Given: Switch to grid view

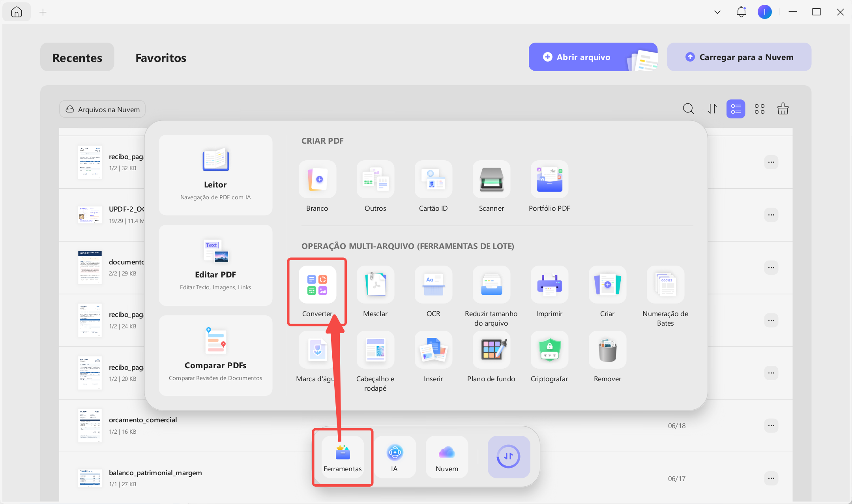Looking at the screenshot, I should tap(760, 109).
